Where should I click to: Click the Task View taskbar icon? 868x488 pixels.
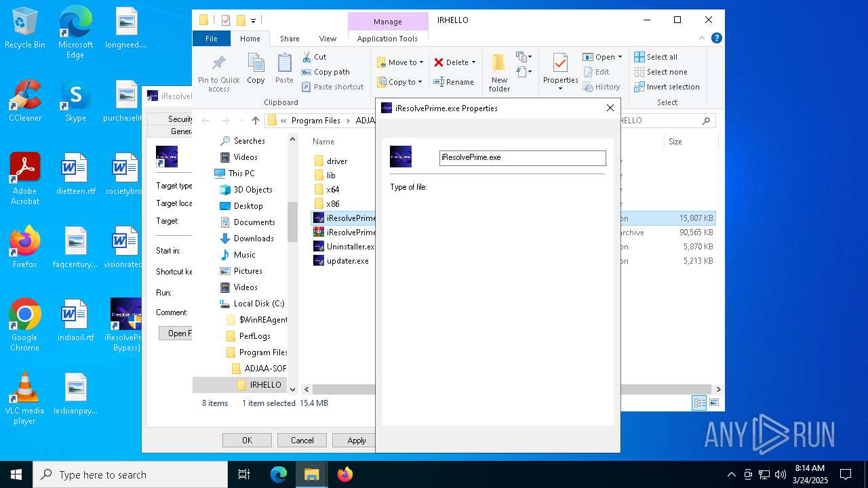click(x=244, y=474)
